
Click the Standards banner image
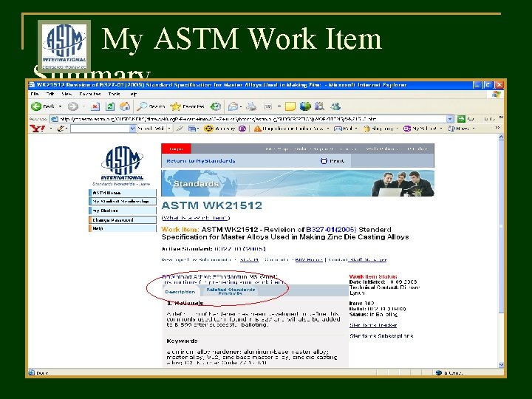click(x=298, y=183)
